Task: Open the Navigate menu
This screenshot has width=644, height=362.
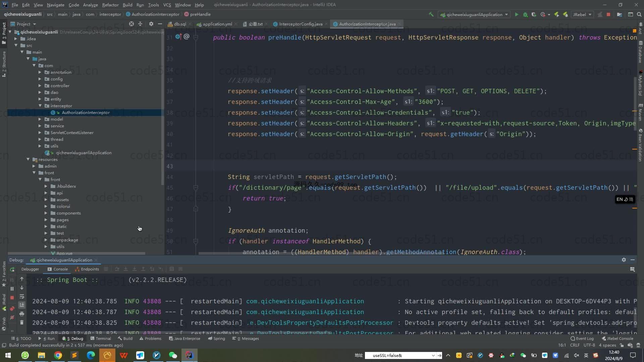Action: 55,5
